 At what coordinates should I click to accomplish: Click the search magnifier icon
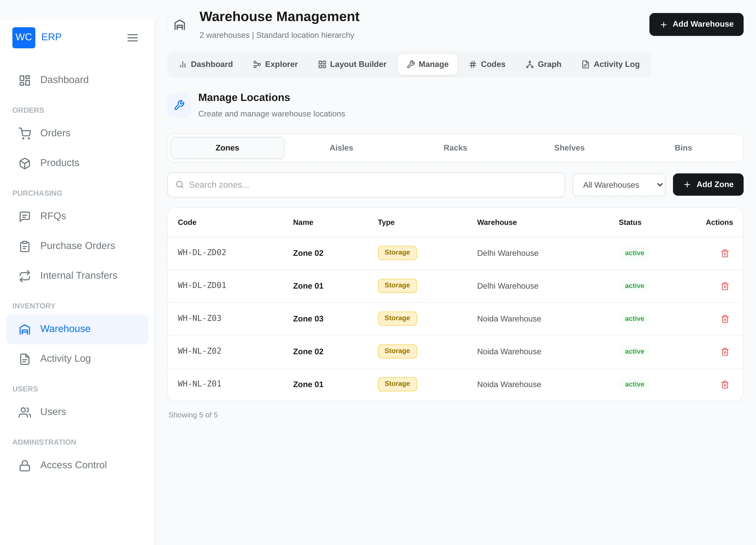pos(180,185)
